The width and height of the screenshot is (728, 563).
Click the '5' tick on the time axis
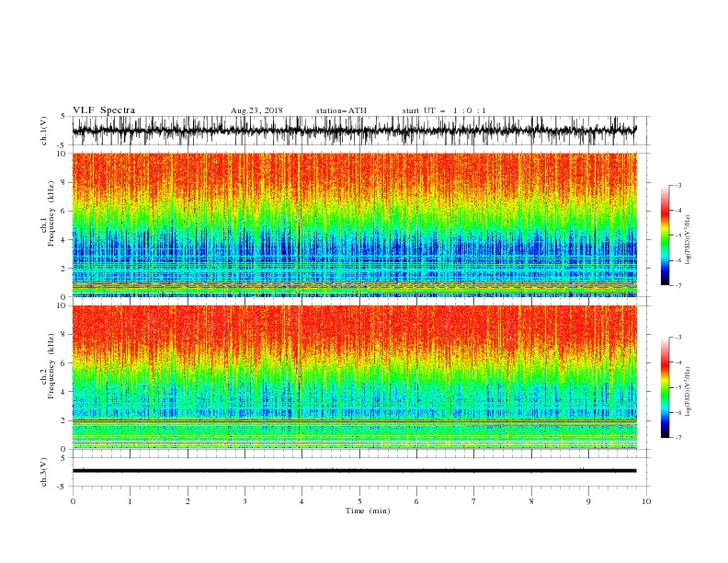359,501
